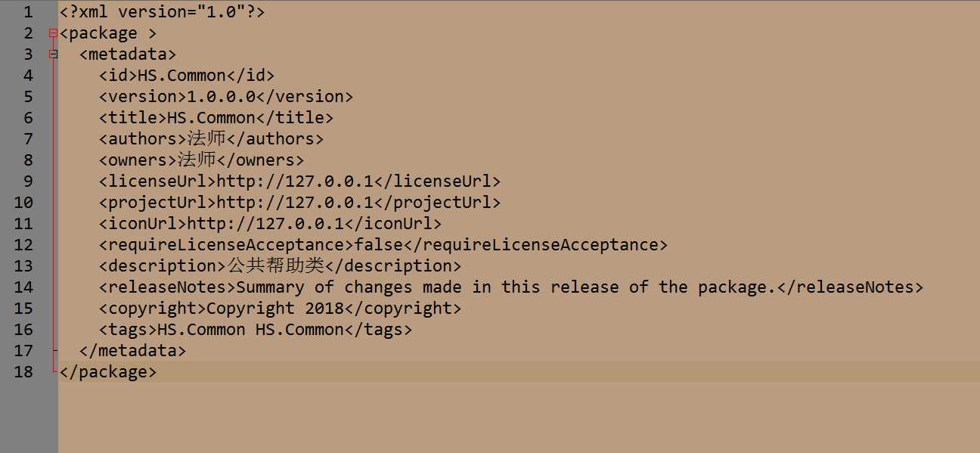Screen dimensions: 980x453
Task: Click line number 9 in the margin
Action: click(28, 182)
